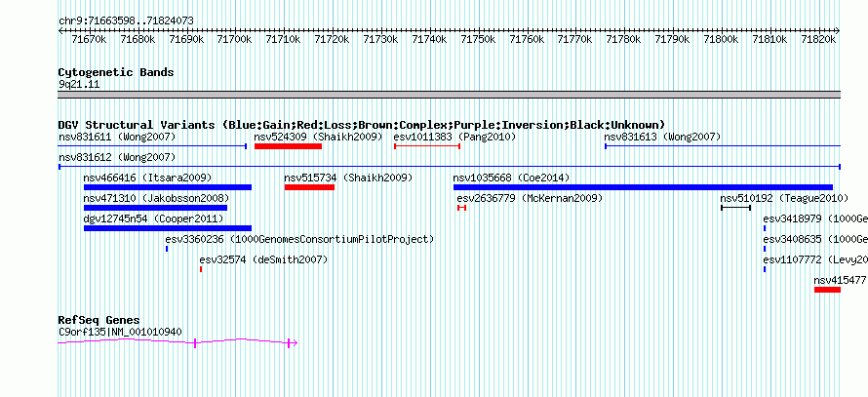The width and height of the screenshot is (868, 397).
Task: Click the 71700k ruler tick label
Action: (x=235, y=39)
